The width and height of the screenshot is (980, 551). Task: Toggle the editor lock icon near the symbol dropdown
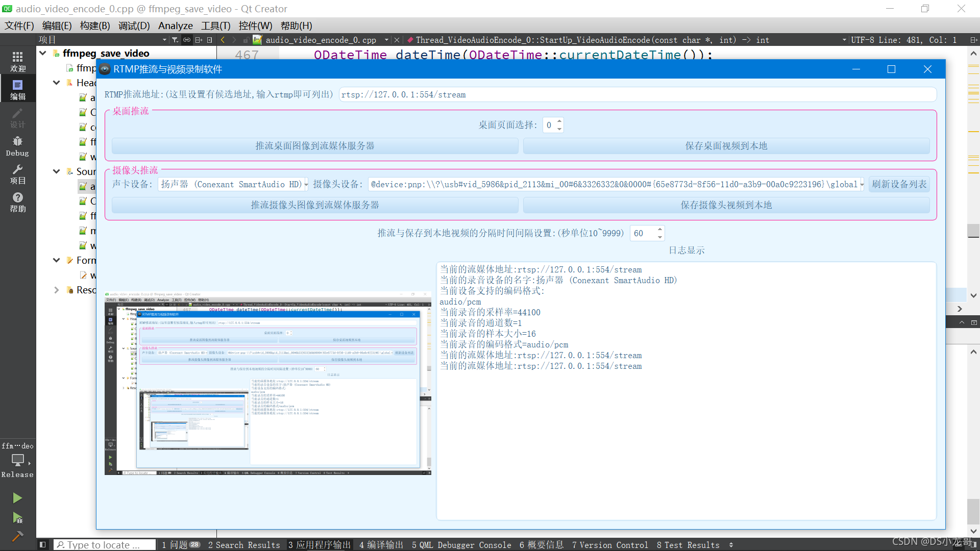coord(246,40)
